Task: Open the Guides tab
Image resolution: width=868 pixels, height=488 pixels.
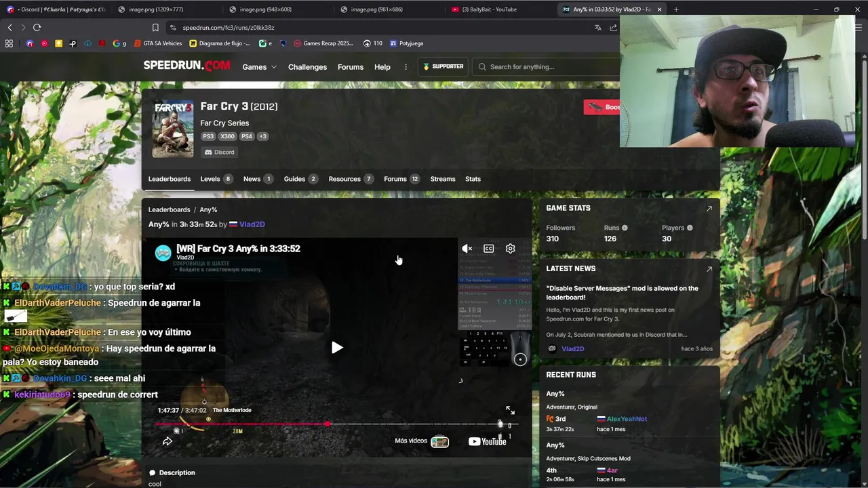Action: 300,179
